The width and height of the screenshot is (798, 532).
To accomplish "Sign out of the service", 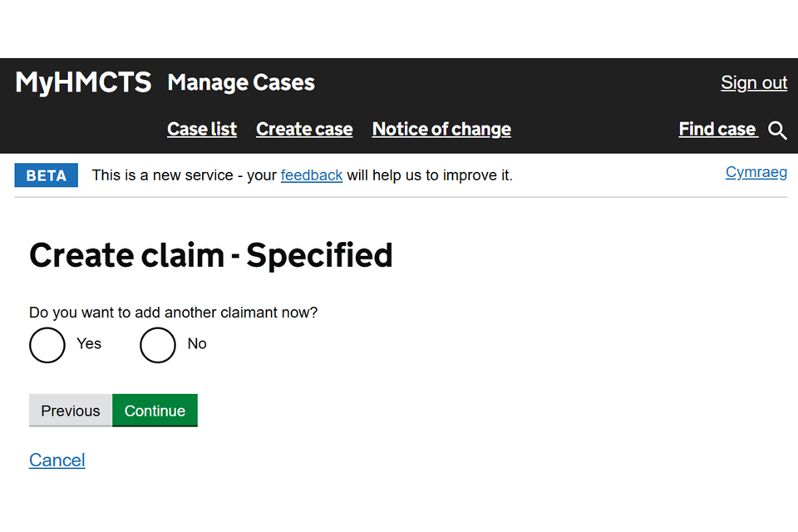I will coord(754,83).
